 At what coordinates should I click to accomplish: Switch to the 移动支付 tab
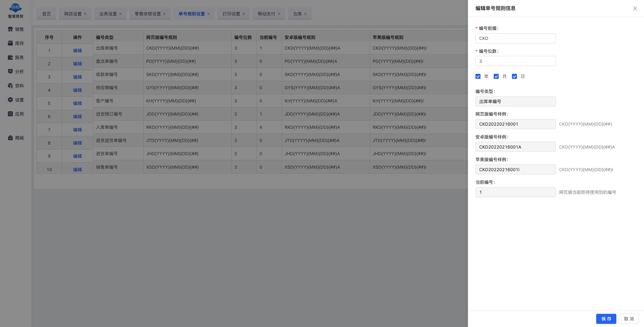click(266, 14)
